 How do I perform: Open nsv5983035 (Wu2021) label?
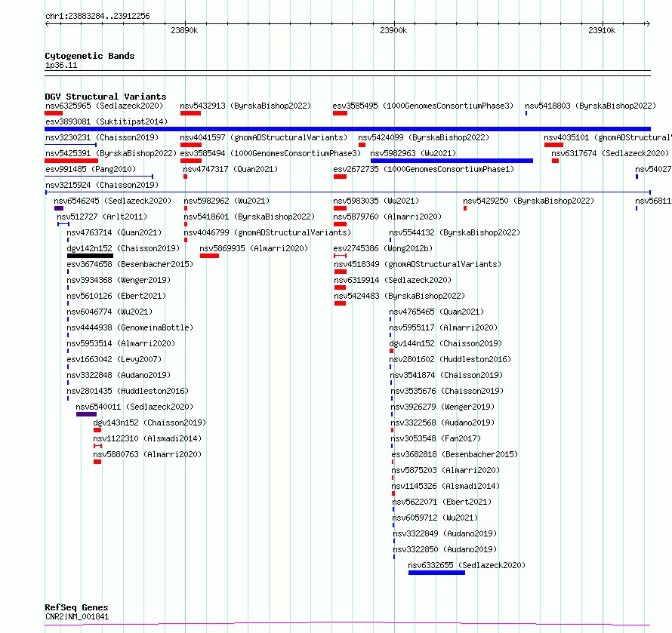tap(376, 201)
